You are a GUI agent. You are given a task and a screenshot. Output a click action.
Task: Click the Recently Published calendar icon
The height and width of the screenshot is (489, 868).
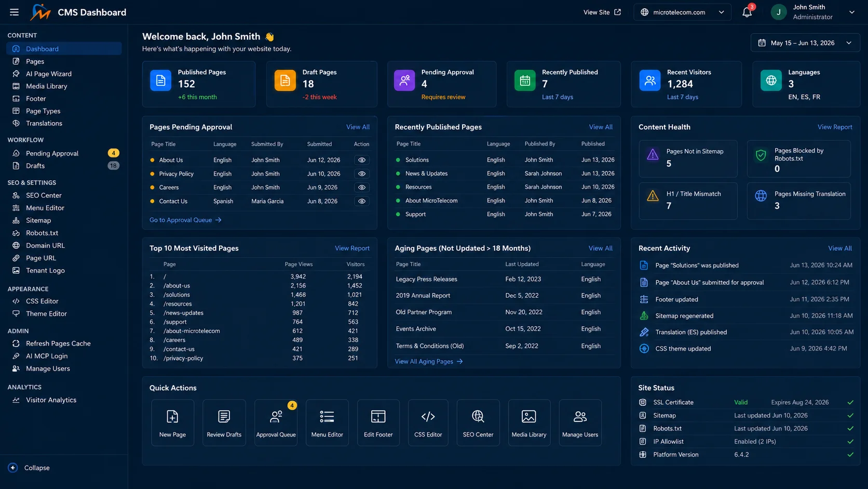click(x=525, y=81)
